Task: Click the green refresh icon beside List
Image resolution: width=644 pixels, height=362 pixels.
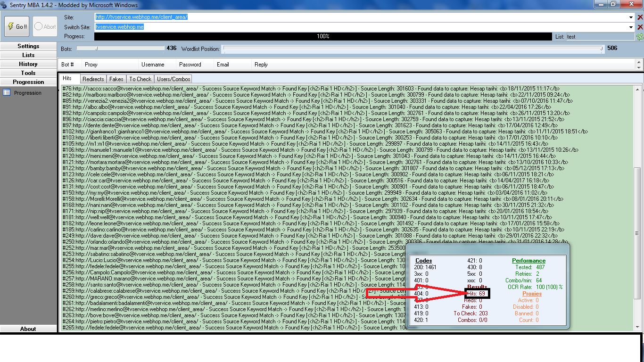Action: click(x=640, y=37)
